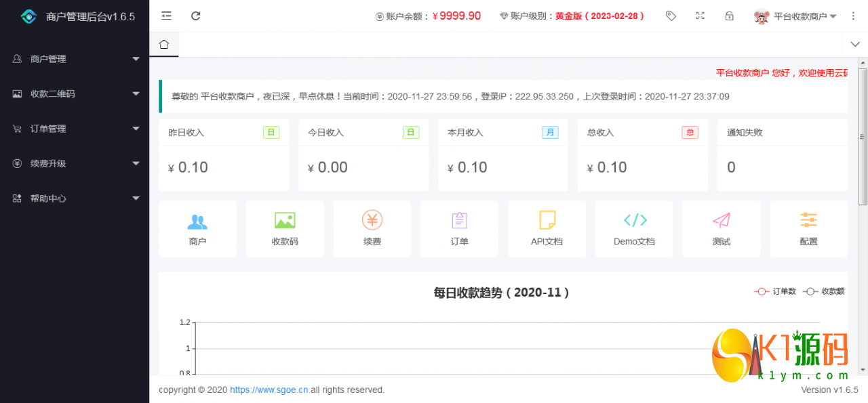Image resolution: width=868 pixels, height=403 pixels.
Task: Click the Demo文档 code icon
Action: pyautogui.click(x=635, y=220)
